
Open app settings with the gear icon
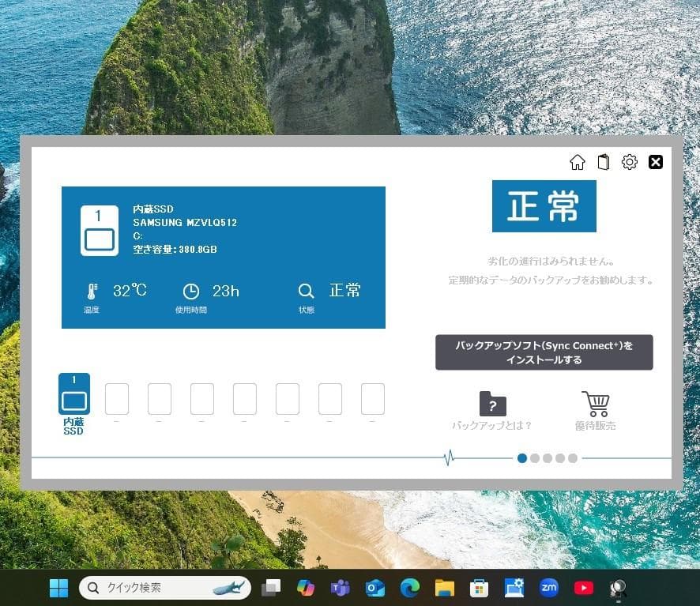point(629,162)
